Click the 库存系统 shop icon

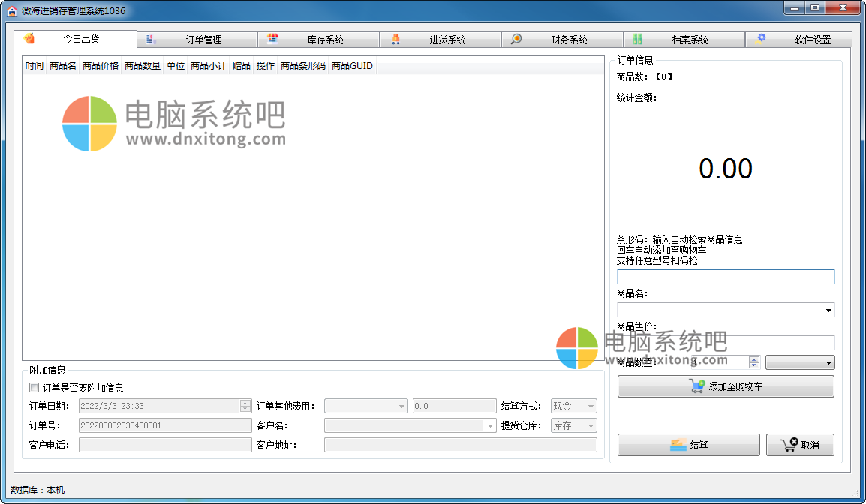273,39
